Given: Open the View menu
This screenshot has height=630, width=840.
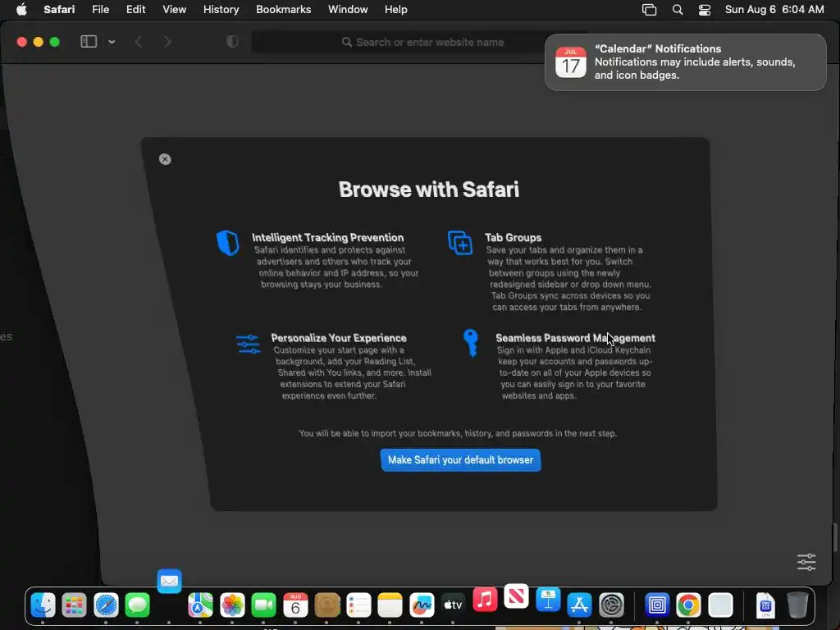Looking at the screenshot, I should click(x=174, y=9).
